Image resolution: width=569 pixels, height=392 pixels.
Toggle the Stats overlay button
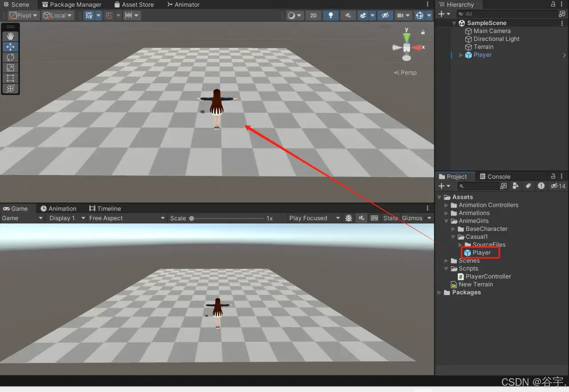coord(390,218)
